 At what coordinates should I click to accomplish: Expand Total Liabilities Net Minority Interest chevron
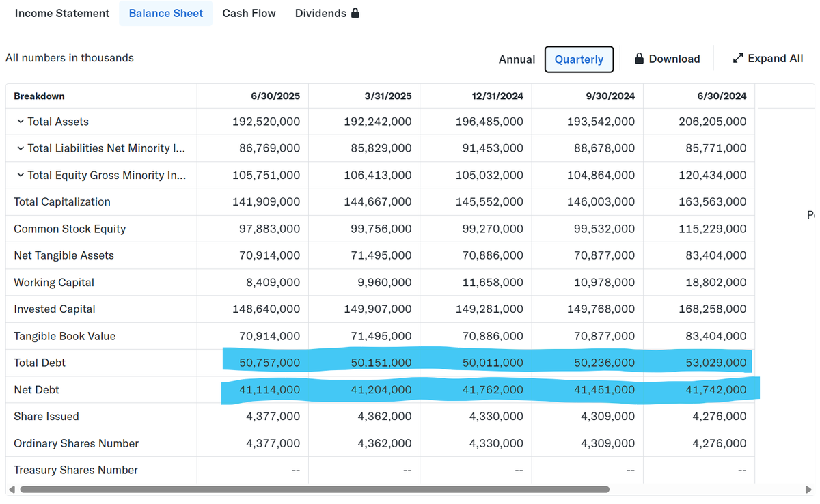pos(20,148)
